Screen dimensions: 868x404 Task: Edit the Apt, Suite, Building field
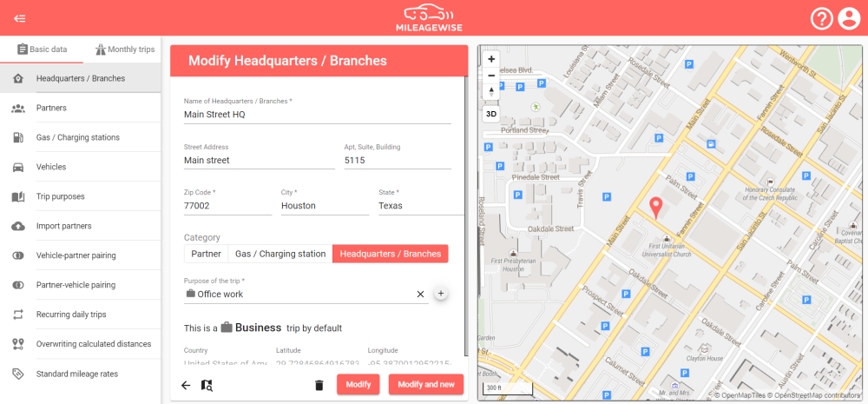pyautogui.click(x=398, y=160)
